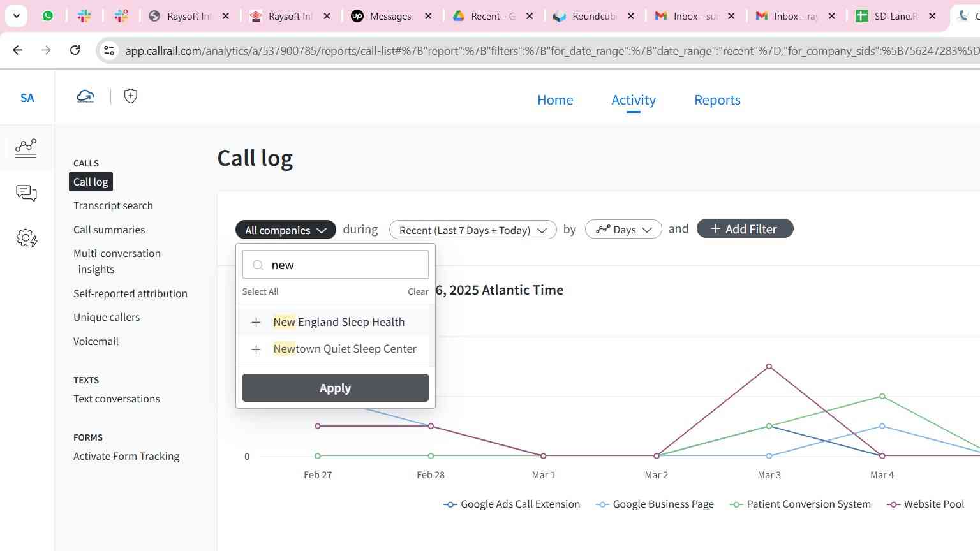Click the shield icon in header
Screen dimensions: 980x551
(x=130, y=96)
